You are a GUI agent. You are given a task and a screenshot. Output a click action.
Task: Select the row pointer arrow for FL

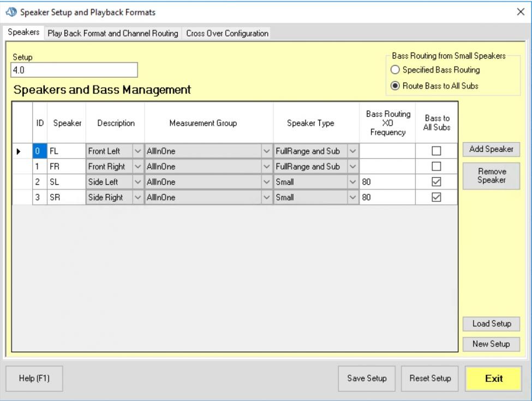point(20,151)
